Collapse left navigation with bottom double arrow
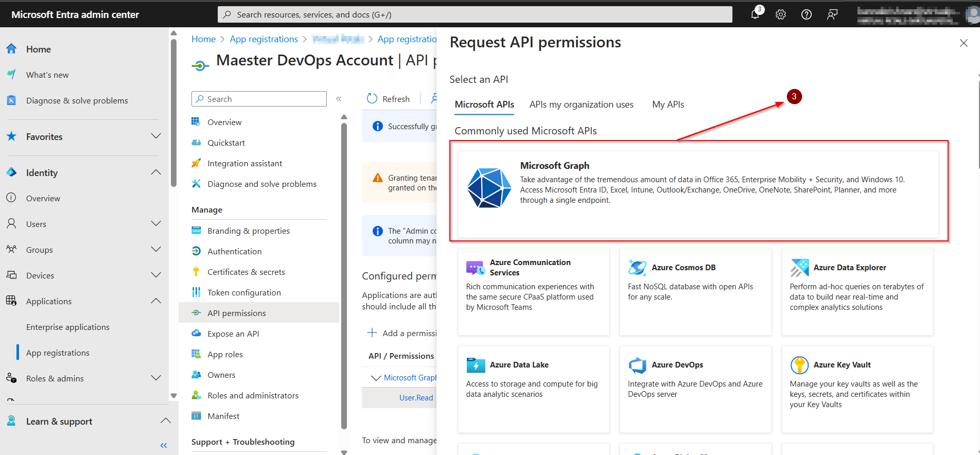The height and width of the screenshot is (455, 980). click(x=164, y=445)
